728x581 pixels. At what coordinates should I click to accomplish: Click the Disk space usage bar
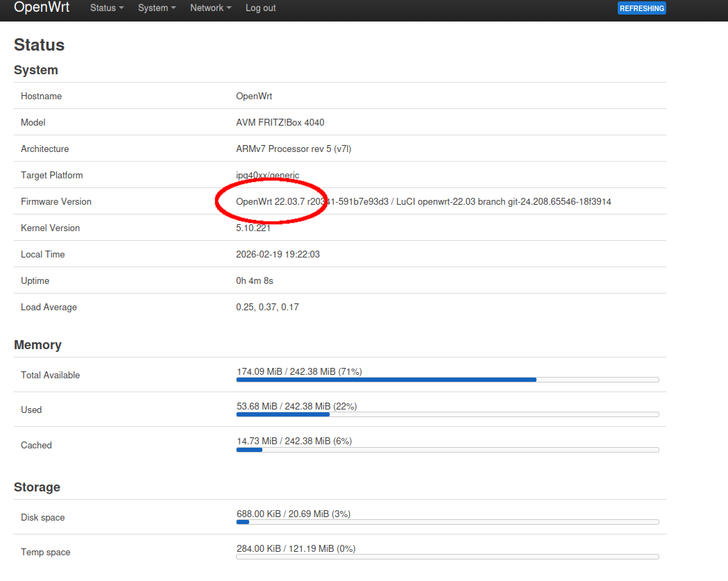point(447,522)
